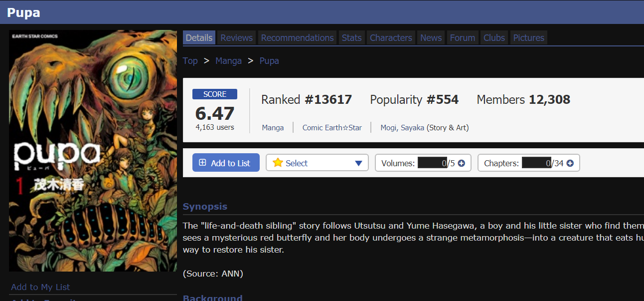Click the plus icon next to Chapters
The width and height of the screenshot is (644, 301).
570,163
